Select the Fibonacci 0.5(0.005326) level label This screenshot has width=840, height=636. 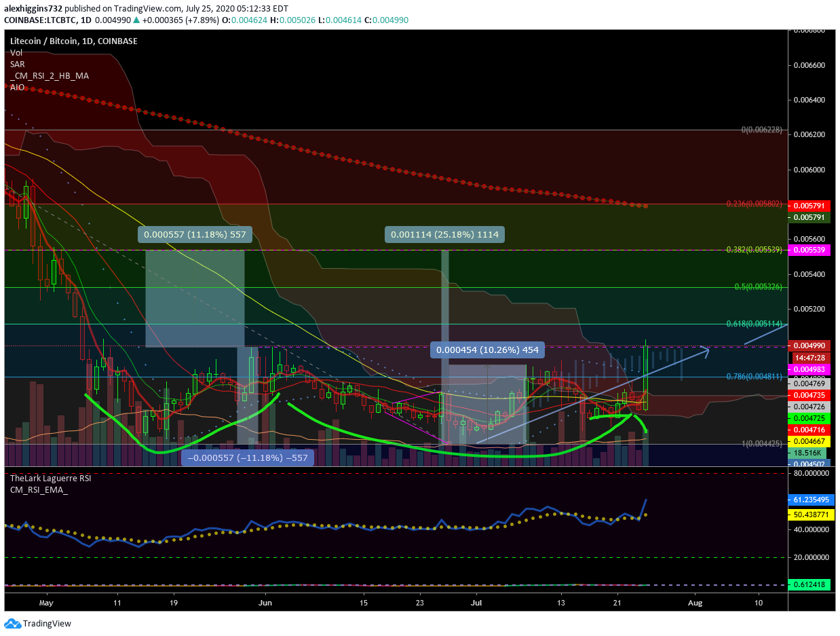click(x=759, y=287)
